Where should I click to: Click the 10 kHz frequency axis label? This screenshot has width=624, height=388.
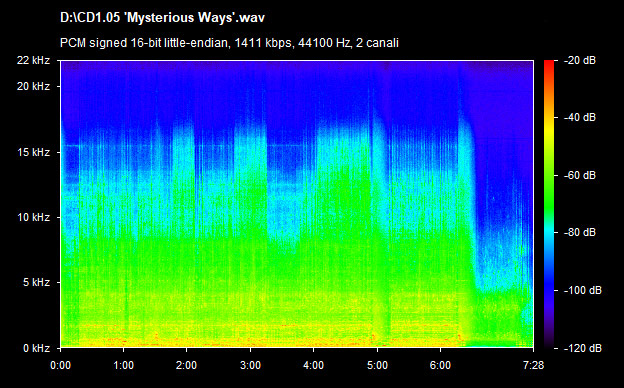[x=33, y=217]
